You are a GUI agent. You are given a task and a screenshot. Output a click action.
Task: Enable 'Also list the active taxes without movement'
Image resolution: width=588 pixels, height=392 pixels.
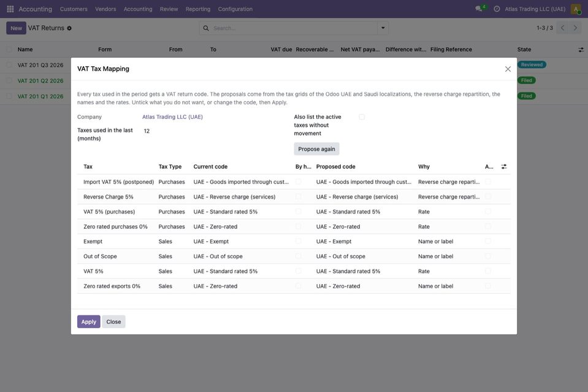(362, 117)
